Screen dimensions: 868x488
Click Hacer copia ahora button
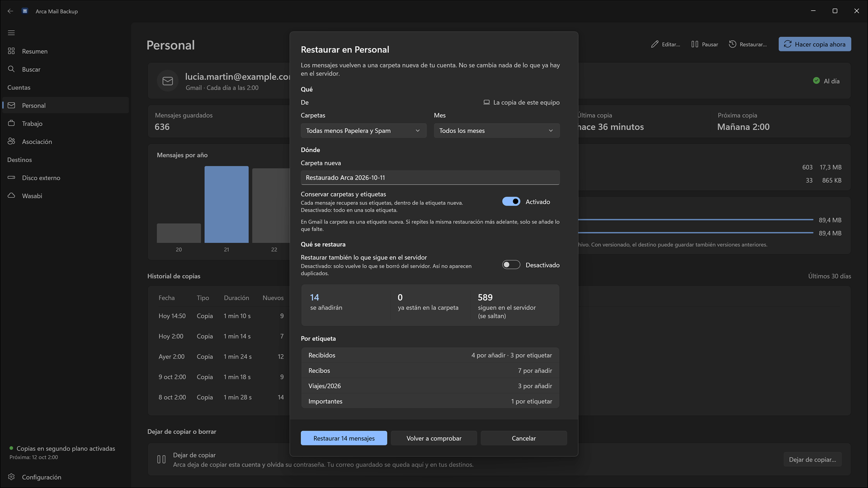pyautogui.click(x=815, y=44)
